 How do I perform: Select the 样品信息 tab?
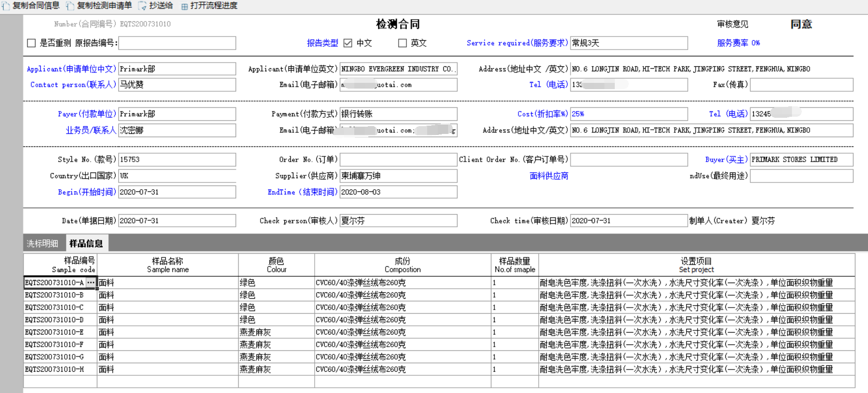click(86, 243)
